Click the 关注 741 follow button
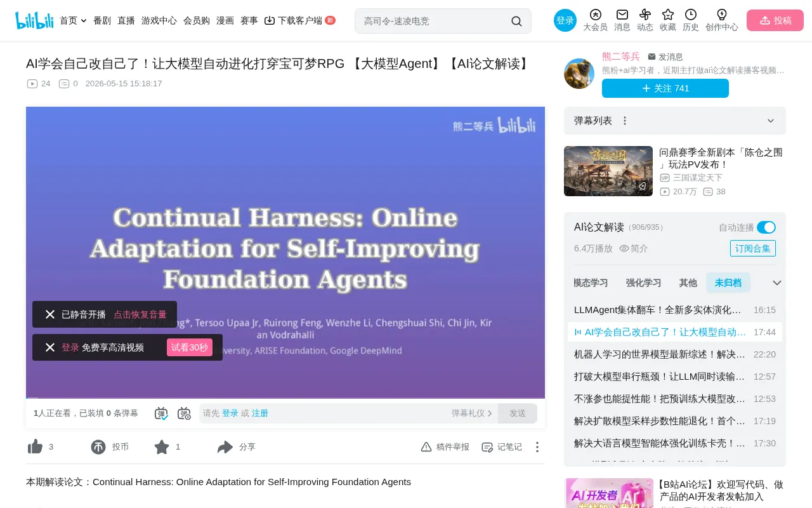 click(665, 88)
